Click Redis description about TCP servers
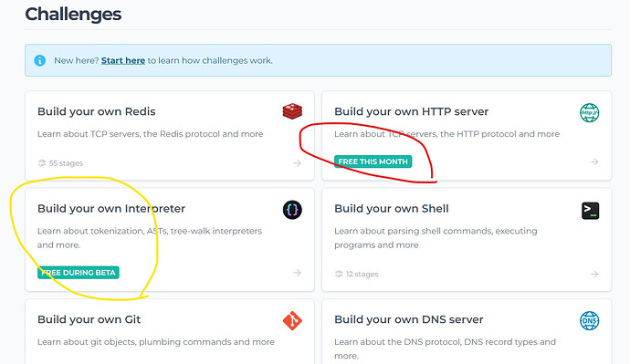 [x=151, y=134]
